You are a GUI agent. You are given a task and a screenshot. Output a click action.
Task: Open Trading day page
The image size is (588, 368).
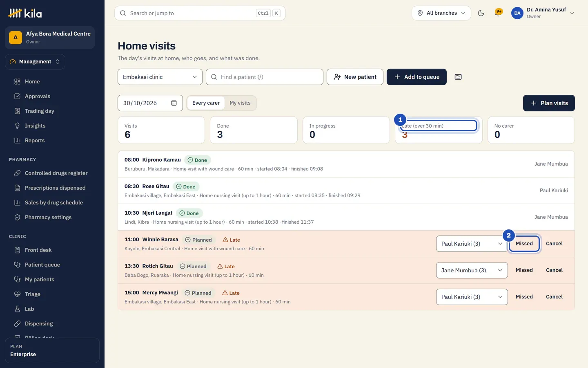tap(52, 111)
